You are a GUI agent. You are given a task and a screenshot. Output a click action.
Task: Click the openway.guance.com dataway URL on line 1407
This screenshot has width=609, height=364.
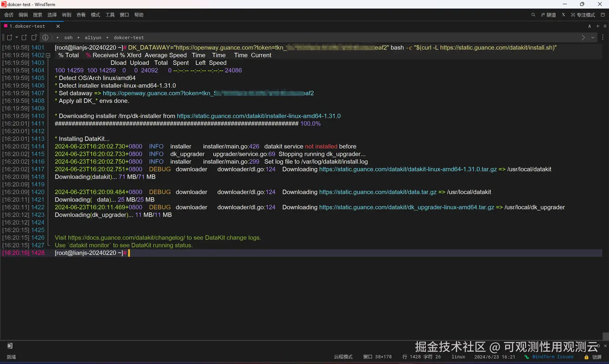point(208,93)
